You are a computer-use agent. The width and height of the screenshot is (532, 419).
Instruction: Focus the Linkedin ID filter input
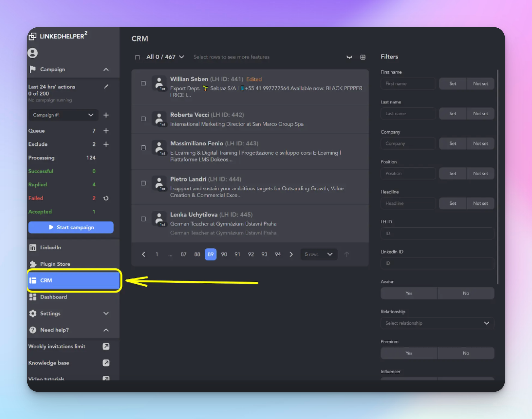(437, 263)
